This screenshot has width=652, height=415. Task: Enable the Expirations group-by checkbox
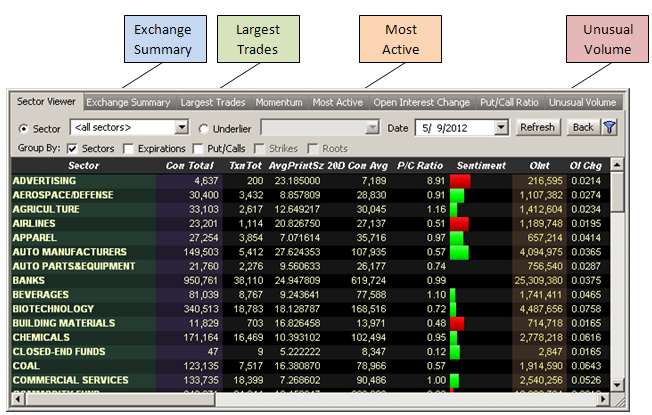128,148
